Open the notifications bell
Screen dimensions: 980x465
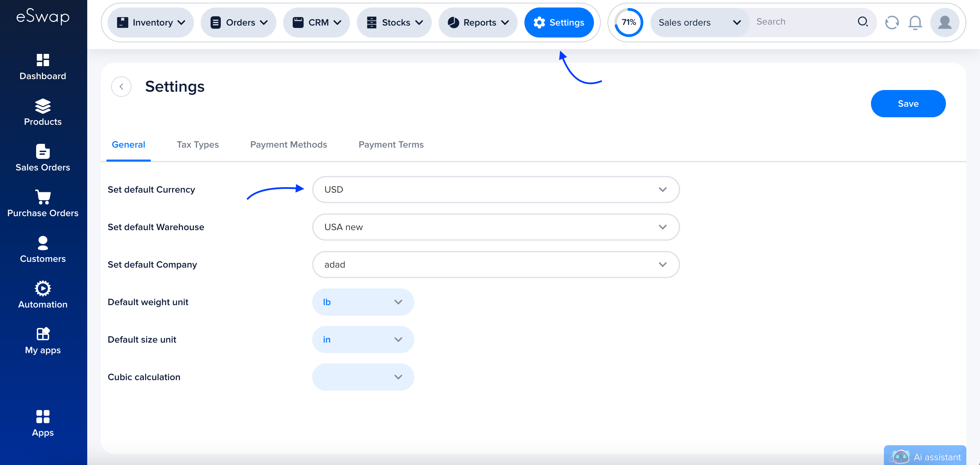tap(915, 22)
